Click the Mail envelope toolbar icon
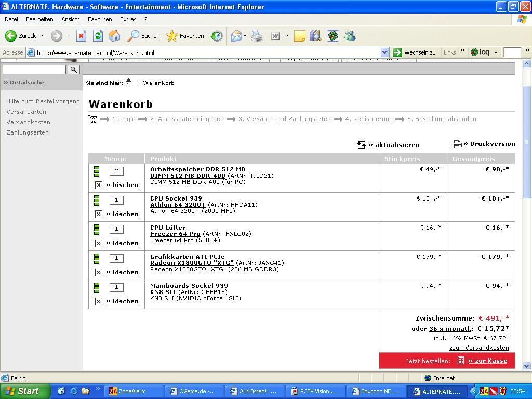532x399 pixels. 236,36
